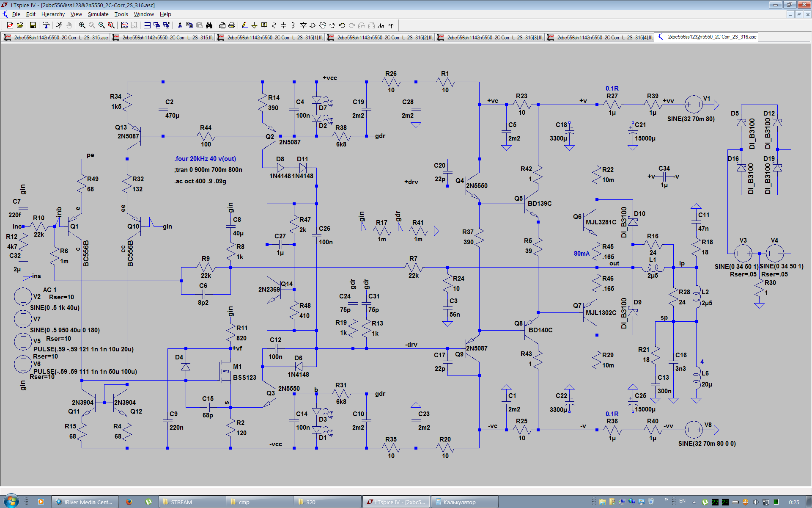Click the 'SINE(32 70m 80)' source value
This screenshot has width=812, height=508.
691,119
